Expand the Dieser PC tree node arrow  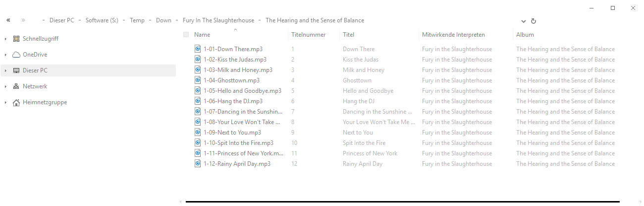[x=5, y=70]
